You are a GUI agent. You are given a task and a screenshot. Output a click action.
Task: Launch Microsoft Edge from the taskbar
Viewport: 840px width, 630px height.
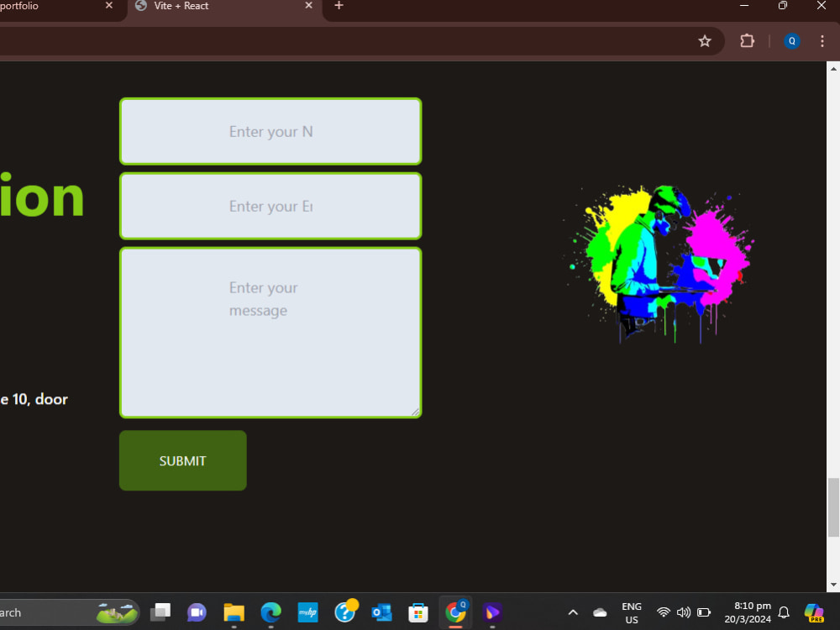tap(271, 612)
